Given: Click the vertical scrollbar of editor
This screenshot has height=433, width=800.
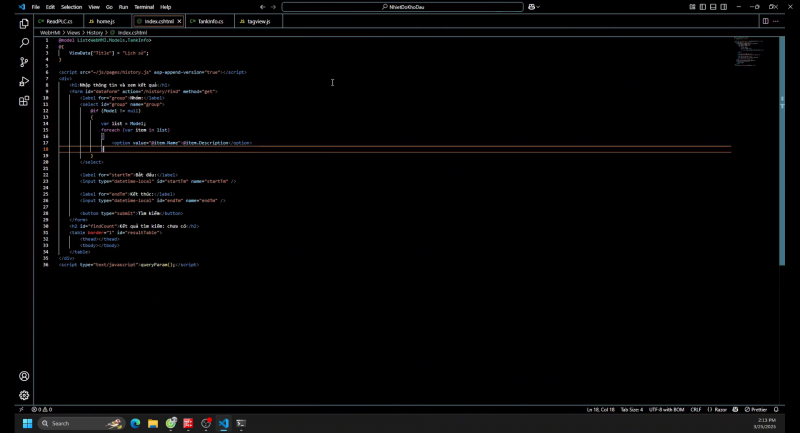Looking at the screenshot, I should 782,151.
